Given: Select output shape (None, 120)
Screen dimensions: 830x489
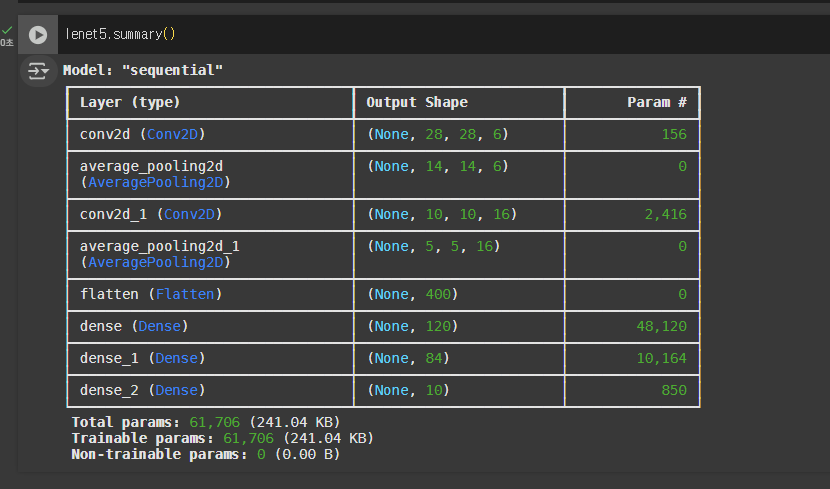Looking at the screenshot, I should (x=412, y=326).
